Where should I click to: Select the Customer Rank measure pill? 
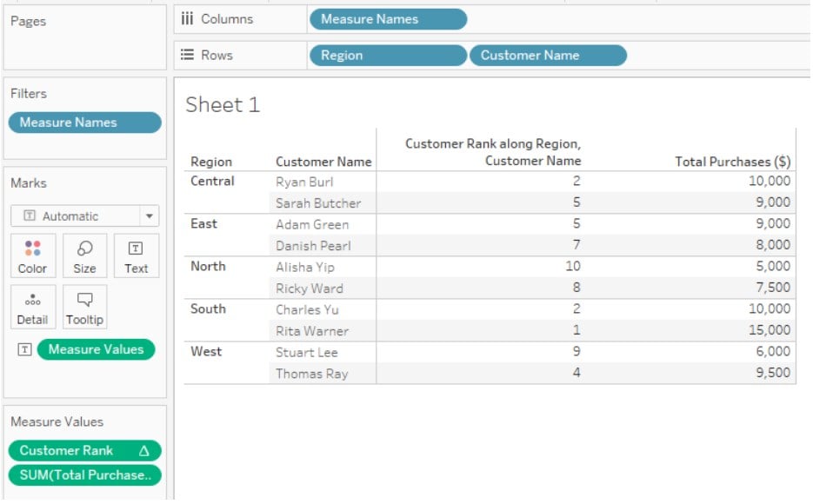84,451
